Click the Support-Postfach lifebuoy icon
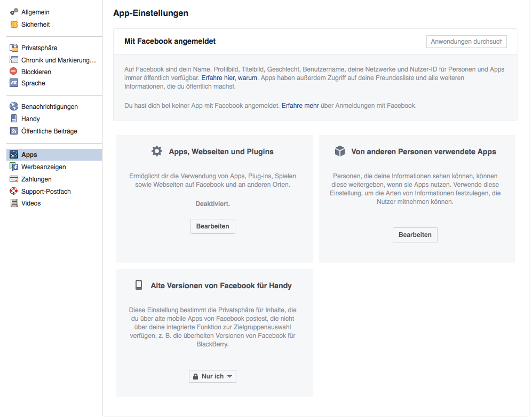The image size is (532, 419). (14, 191)
